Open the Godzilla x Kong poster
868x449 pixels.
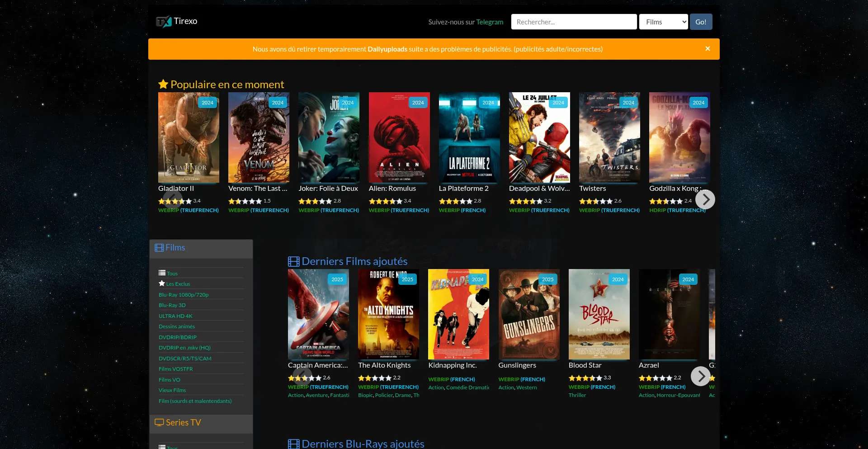click(x=679, y=137)
